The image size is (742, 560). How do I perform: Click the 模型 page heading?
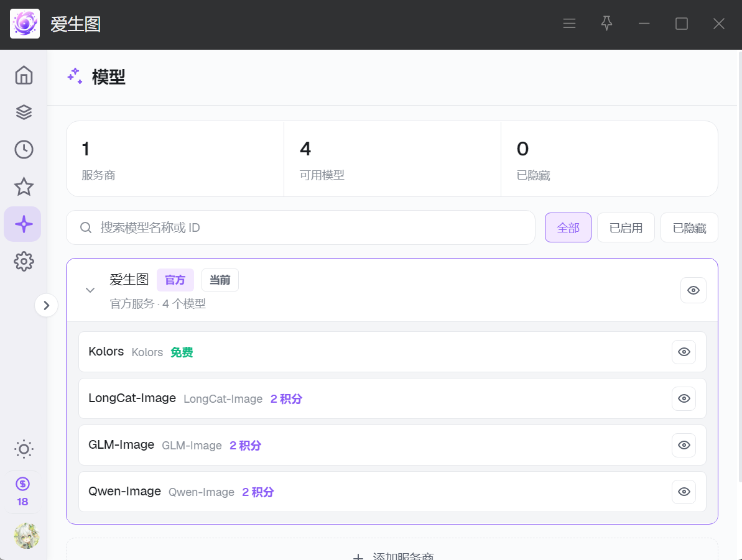(108, 77)
